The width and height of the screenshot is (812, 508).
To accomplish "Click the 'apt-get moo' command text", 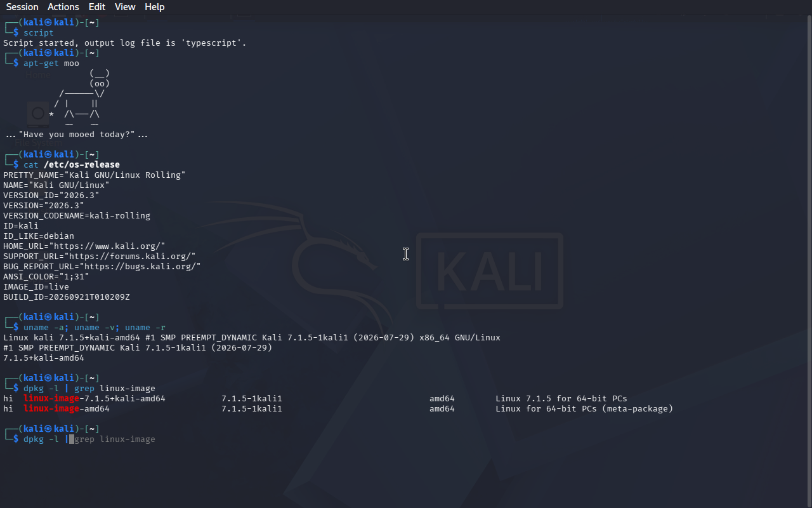I will (51, 63).
